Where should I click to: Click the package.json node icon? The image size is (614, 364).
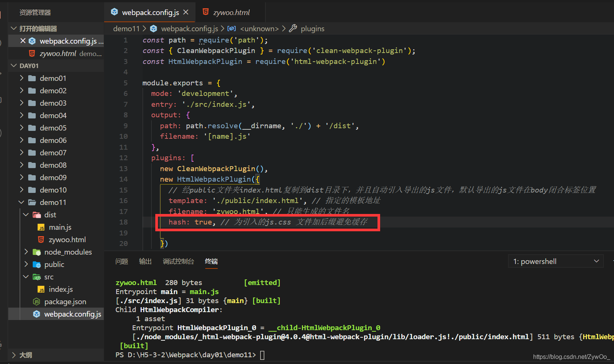click(x=36, y=302)
